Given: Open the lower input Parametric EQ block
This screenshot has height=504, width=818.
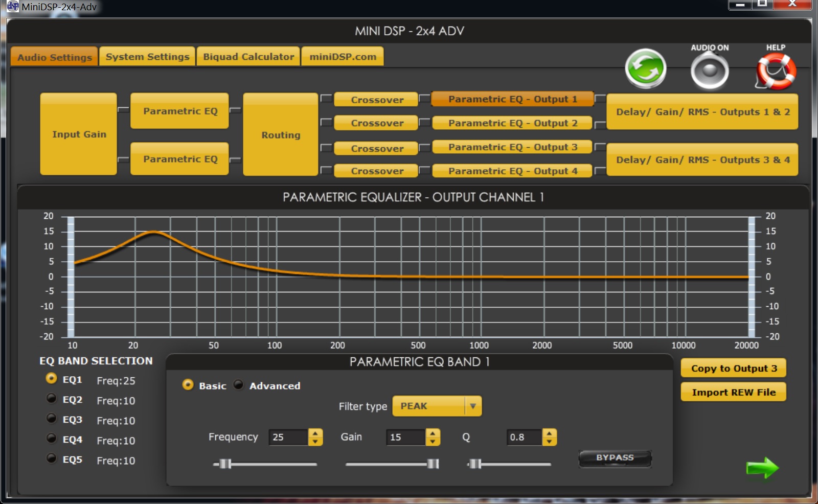Looking at the screenshot, I should click(180, 159).
